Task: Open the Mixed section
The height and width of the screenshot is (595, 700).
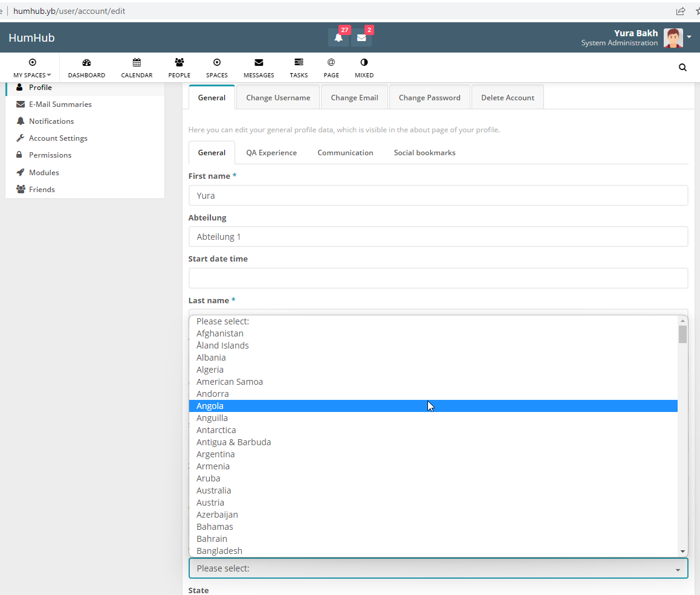Action: 364,66
